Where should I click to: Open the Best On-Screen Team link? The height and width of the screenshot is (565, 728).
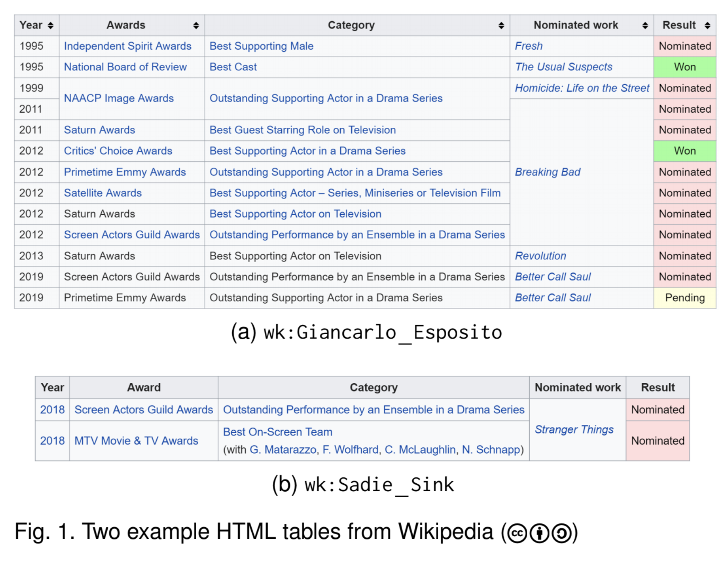[278, 432]
